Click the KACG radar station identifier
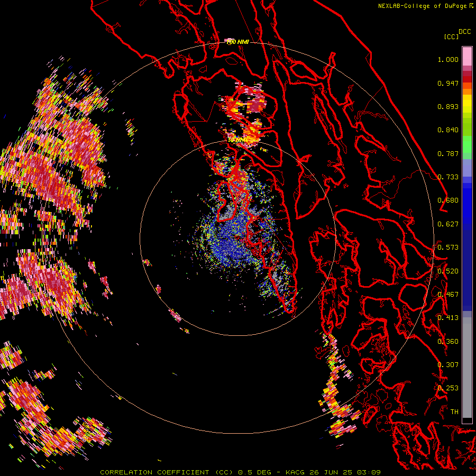Screen dimensions: 476x476 tap(295, 472)
